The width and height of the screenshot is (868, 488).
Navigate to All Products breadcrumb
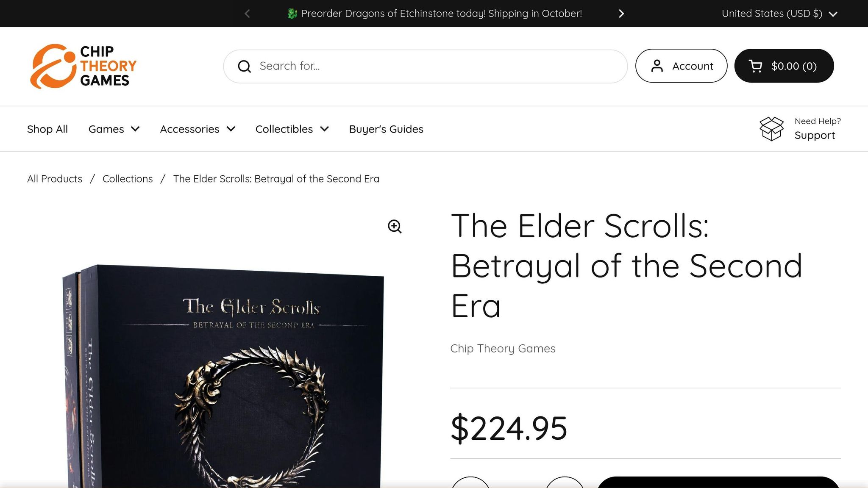pos(54,178)
